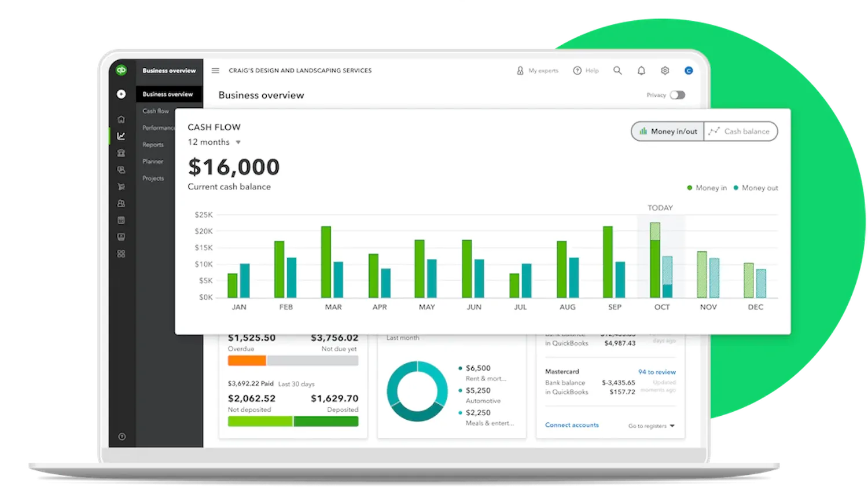The width and height of the screenshot is (868, 487).
Task: Open the four-squares Apps sidebar icon
Action: coord(121,254)
